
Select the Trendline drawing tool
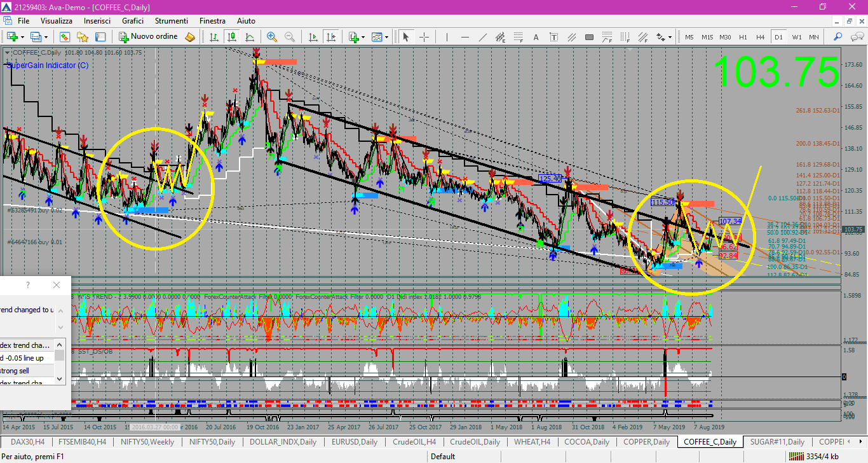[482, 37]
